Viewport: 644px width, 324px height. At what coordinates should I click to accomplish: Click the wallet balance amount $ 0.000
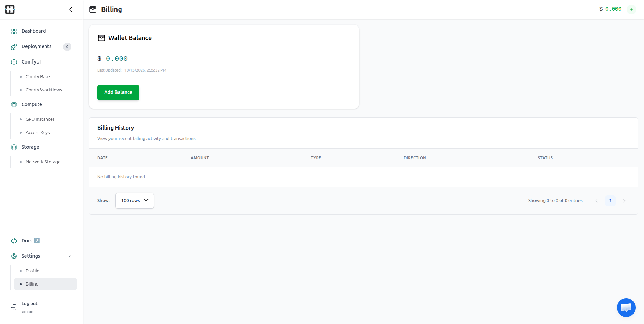pyautogui.click(x=112, y=59)
